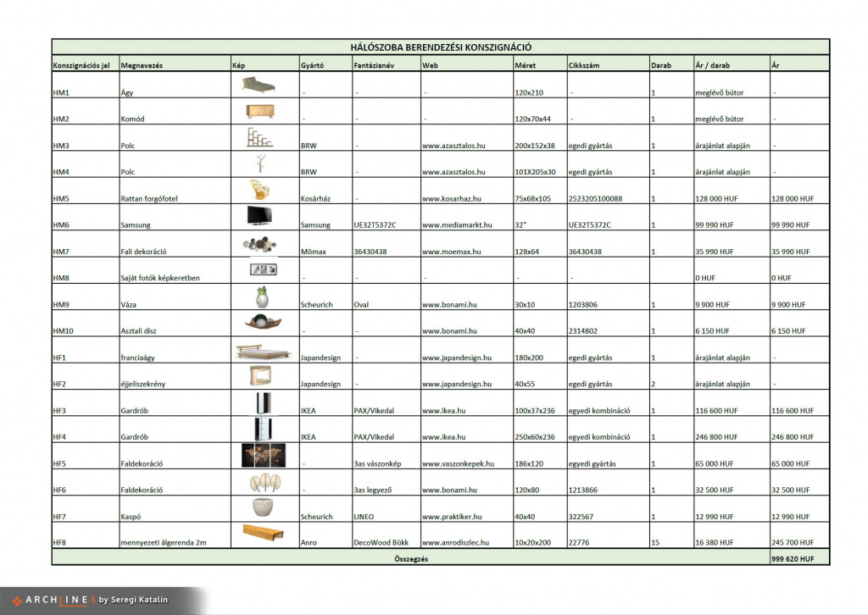This screenshot has width=868, height=615.
Task: Visit www.ikea.hu link in row HF4
Action: point(443,437)
